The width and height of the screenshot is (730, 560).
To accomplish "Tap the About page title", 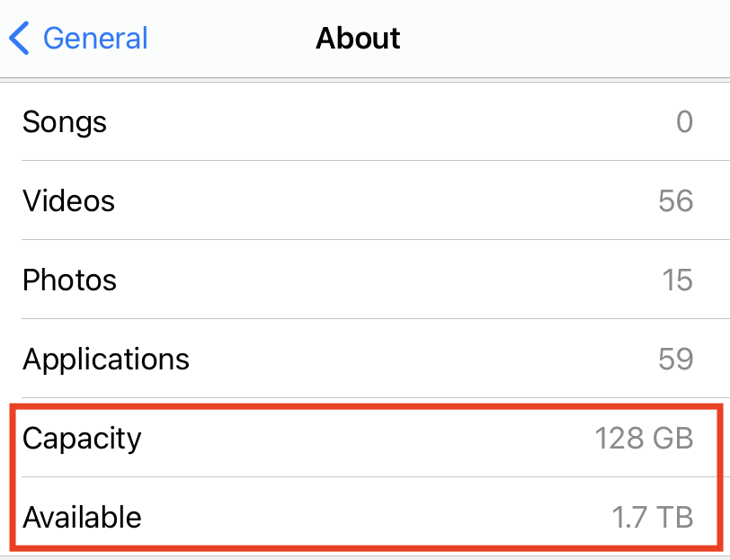I will (358, 39).
